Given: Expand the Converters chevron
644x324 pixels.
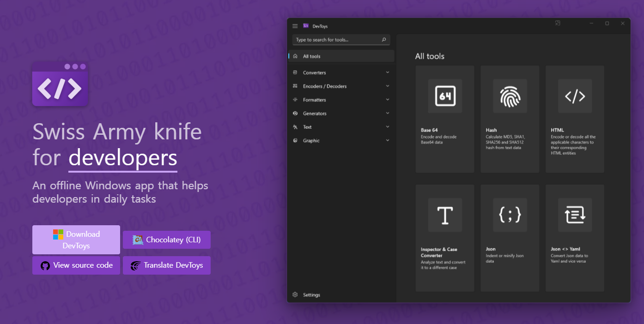Looking at the screenshot, I should pyautogui.click(x=388, y=72).
